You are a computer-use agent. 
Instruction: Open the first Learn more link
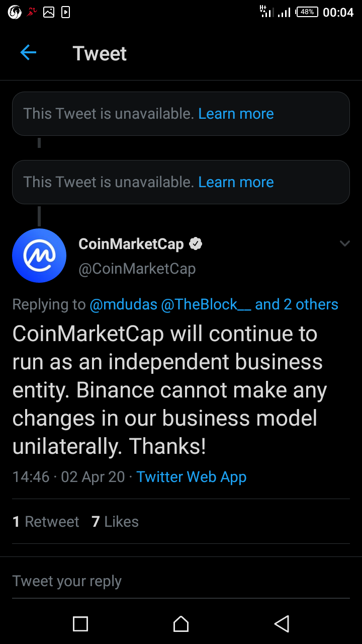point(236,114)
